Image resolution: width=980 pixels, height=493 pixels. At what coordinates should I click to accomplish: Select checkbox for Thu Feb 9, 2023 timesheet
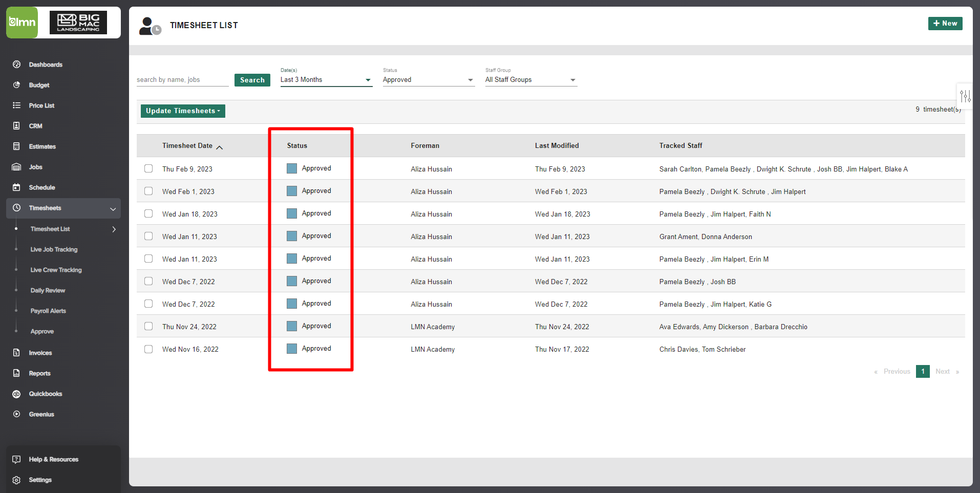click(148, 168)
